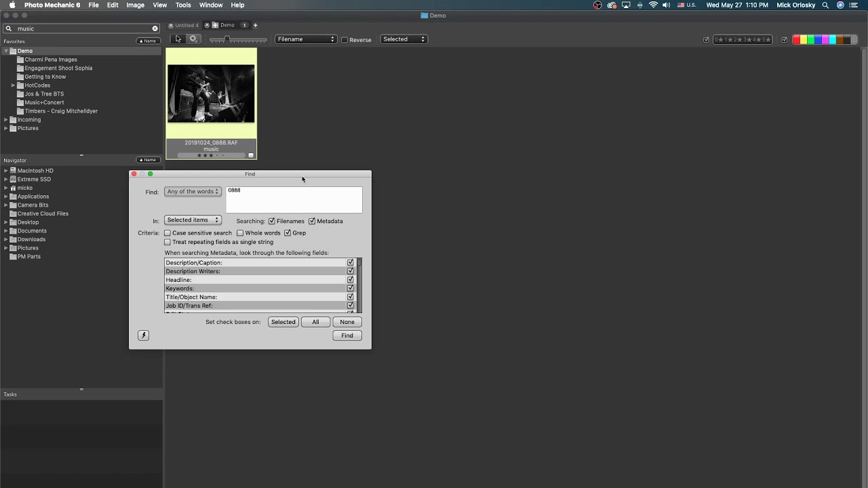This screenshot has height=488, width=868.
Task: Switch to the Untitled 4 tab
Action: point(187,25)
